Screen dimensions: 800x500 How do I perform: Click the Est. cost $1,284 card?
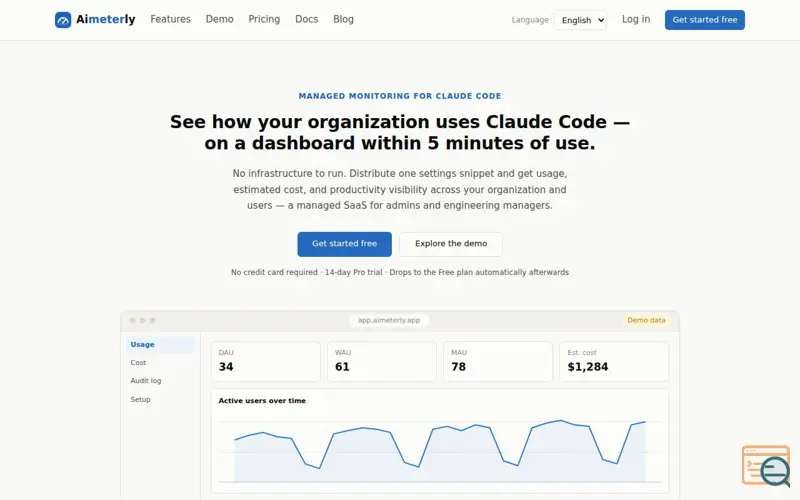614,361
